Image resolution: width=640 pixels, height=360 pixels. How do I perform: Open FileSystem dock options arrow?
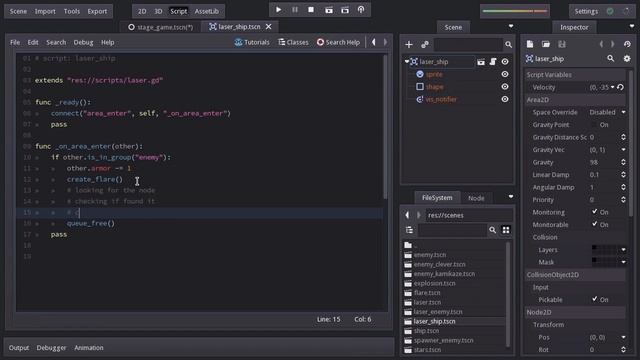[x=511, y=197]
